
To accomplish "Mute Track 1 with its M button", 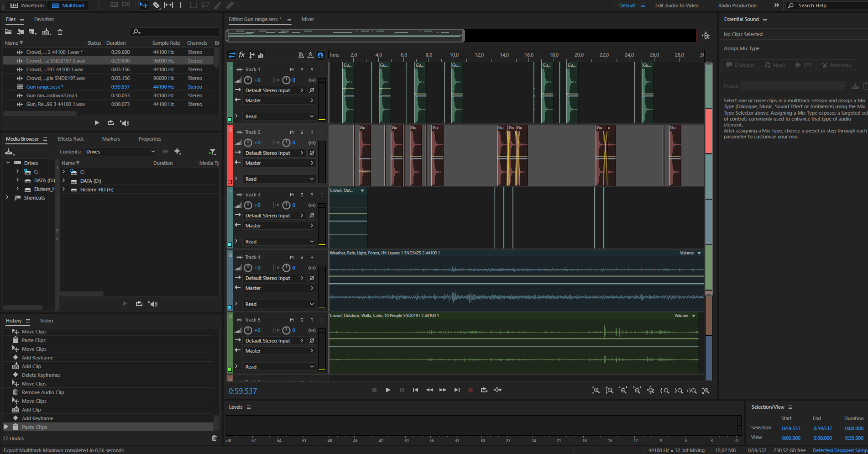I will pos(292,69).
